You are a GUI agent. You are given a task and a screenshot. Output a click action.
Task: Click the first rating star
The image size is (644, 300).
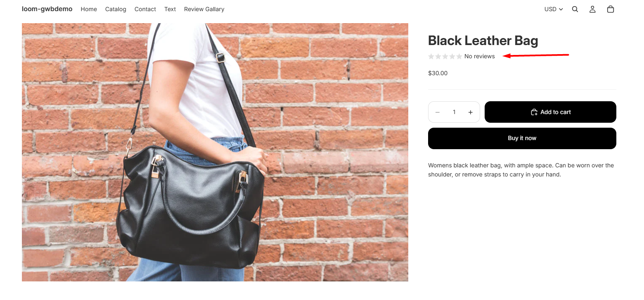[431, 56]
